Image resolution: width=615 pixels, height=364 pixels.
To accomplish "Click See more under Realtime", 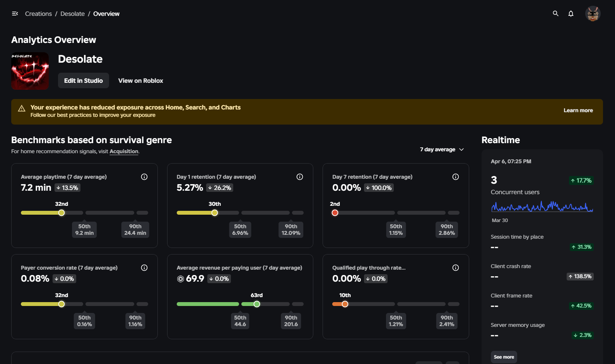I will pyautogui.click(x=504, y=357).
